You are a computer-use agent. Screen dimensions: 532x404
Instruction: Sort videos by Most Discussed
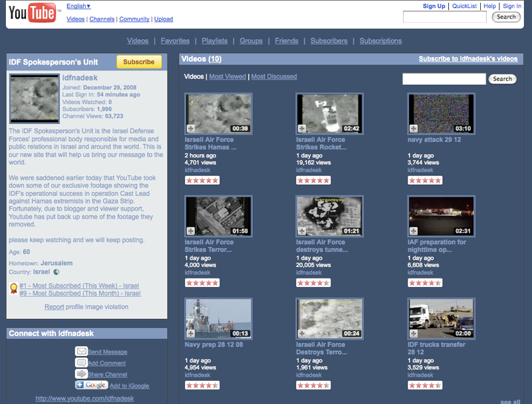pyautogui.click(x=274, y=76)
